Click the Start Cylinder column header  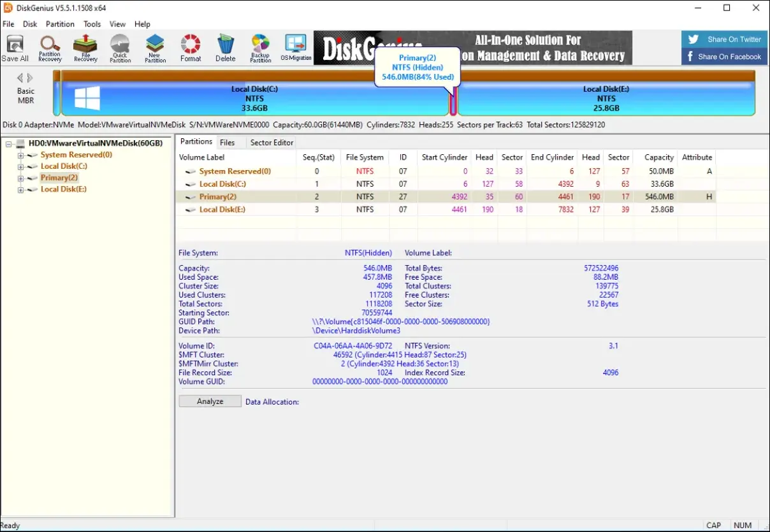[x=444, y=157]
